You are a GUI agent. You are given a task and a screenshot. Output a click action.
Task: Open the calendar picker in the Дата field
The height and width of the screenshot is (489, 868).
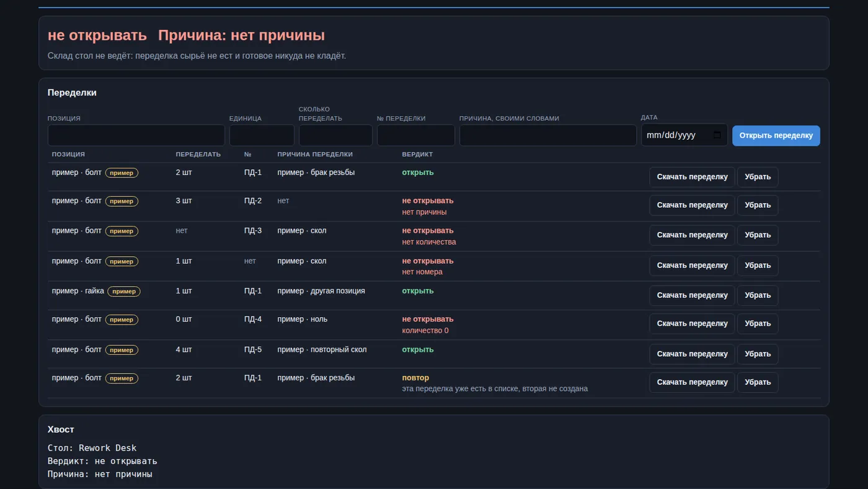pyautogui.click(x=717, y=135)
